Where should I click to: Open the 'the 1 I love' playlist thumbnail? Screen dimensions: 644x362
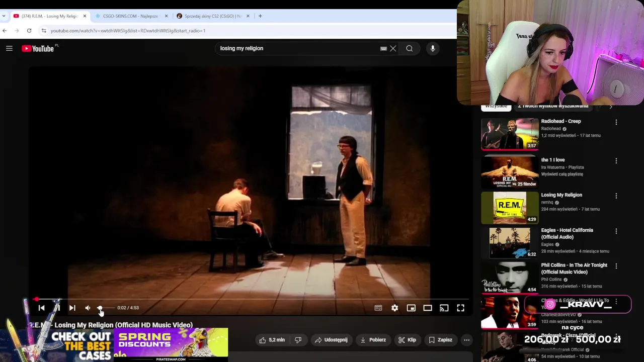510,171
